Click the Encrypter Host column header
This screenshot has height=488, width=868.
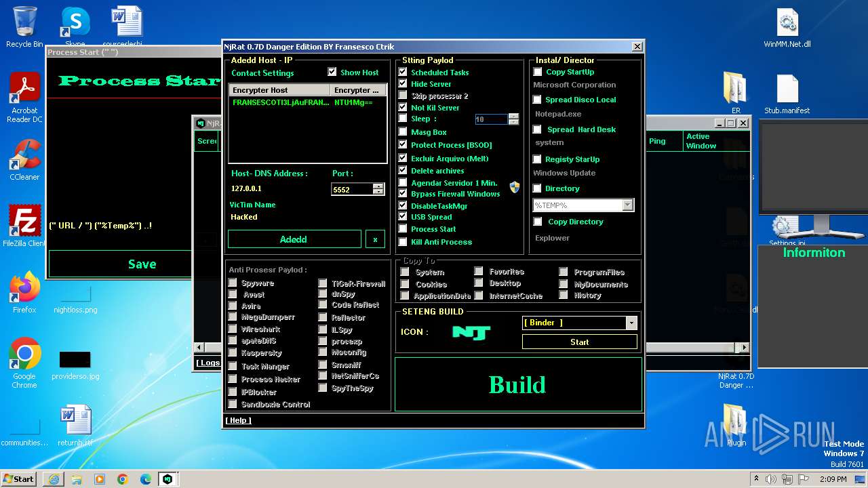pos(279,90)
